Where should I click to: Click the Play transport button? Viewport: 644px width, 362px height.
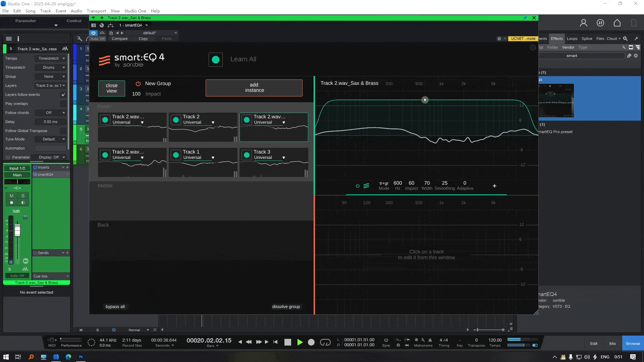pyautogui.click(x=300, y=342)
